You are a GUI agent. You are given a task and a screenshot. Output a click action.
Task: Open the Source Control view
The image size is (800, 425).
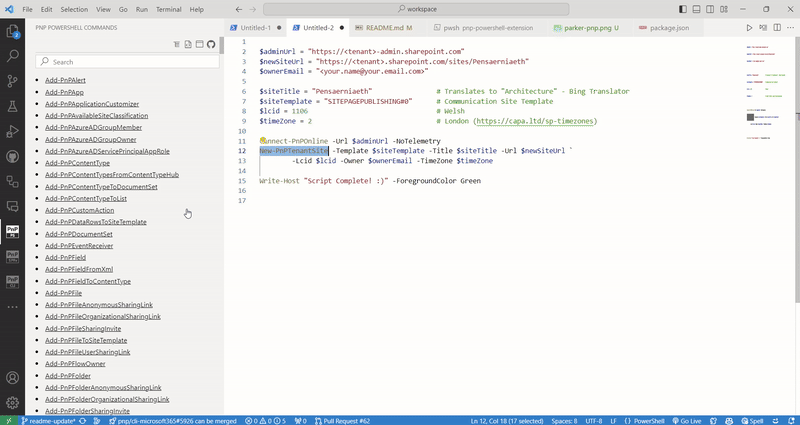click(x=12, y=81)
